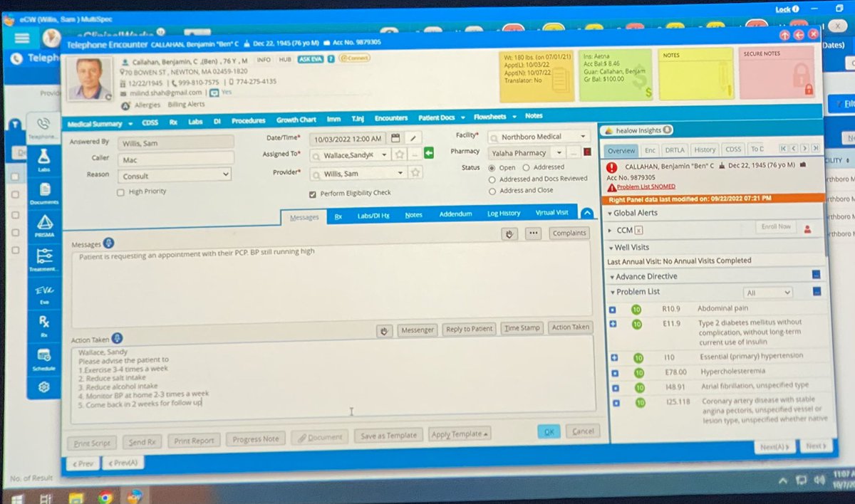This screenshot has width=855, height=504.
Task: Switch to the Rx tab
Action: [338, 216]
